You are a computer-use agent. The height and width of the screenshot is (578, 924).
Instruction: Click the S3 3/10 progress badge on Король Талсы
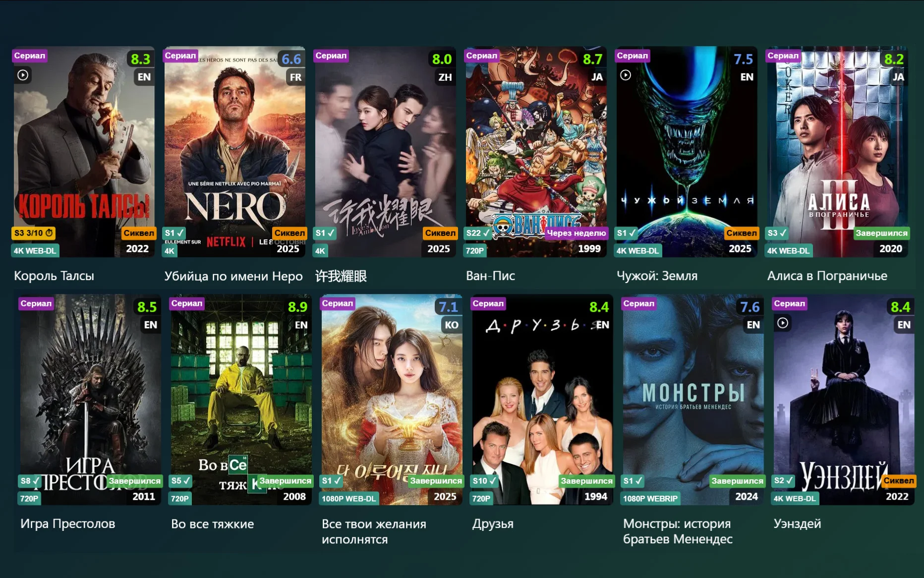click(x=33, y=233)
